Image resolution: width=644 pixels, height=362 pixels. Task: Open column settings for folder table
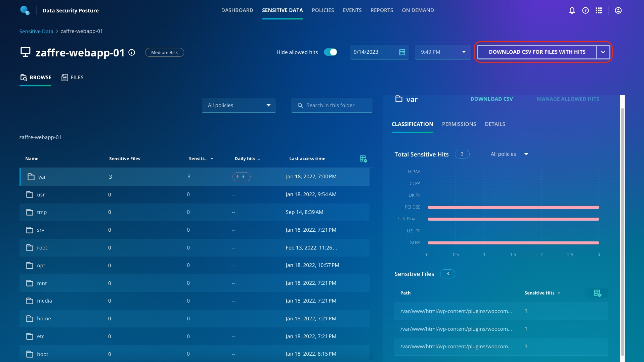click(363, 159)
